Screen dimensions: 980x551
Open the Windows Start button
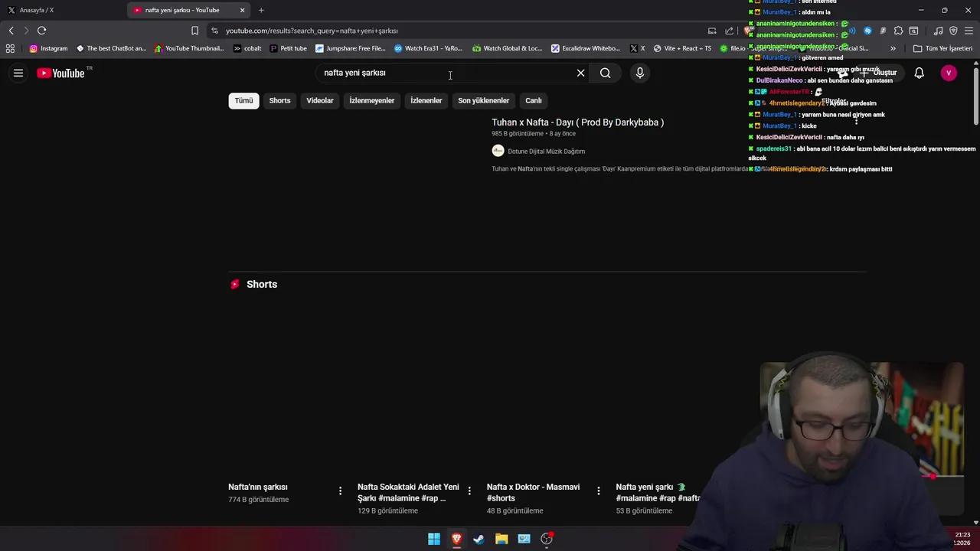pos(434,539)
